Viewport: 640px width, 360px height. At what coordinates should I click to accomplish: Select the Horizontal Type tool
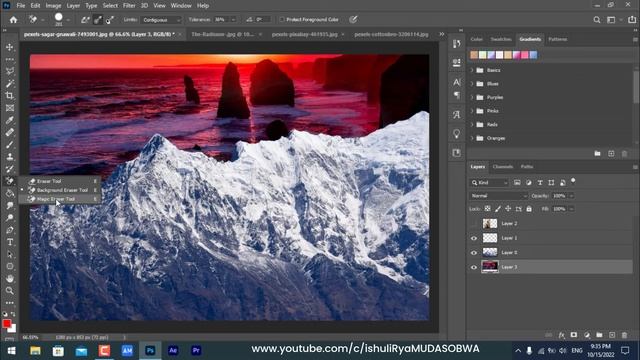9,242
